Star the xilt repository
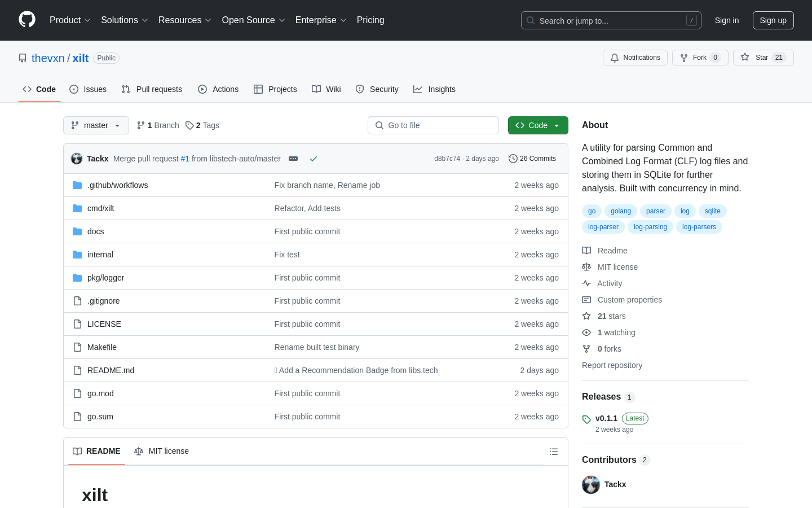Viewport: 812px width, 508px height. pos(763,58)
